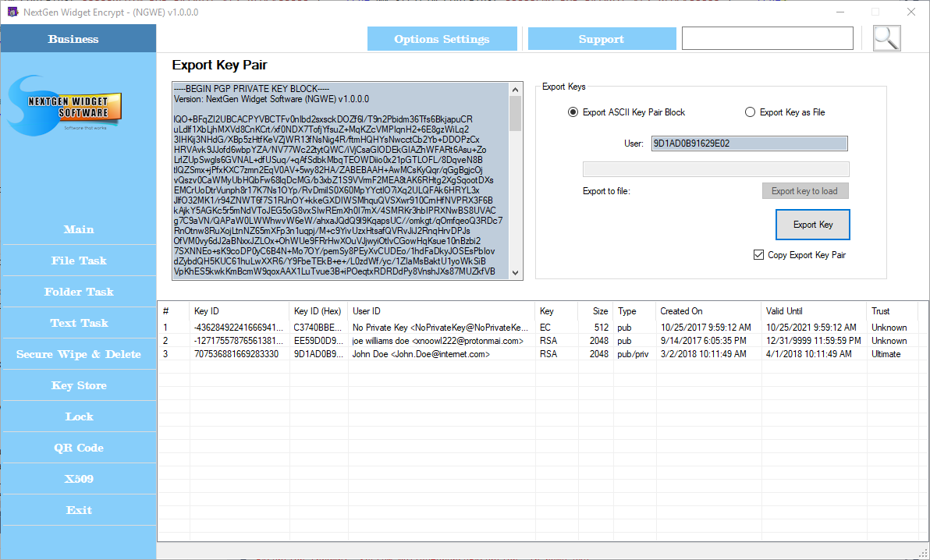Select the No Private Key row
Image resolution: width=930 pixels, height=560 pixels.
(538, 328)
